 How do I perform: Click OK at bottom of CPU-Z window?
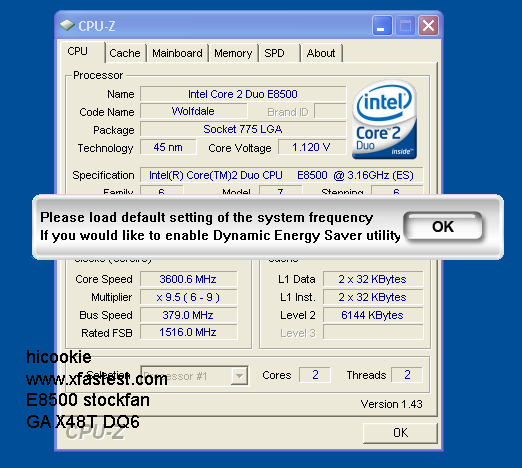tap(400, 433)
